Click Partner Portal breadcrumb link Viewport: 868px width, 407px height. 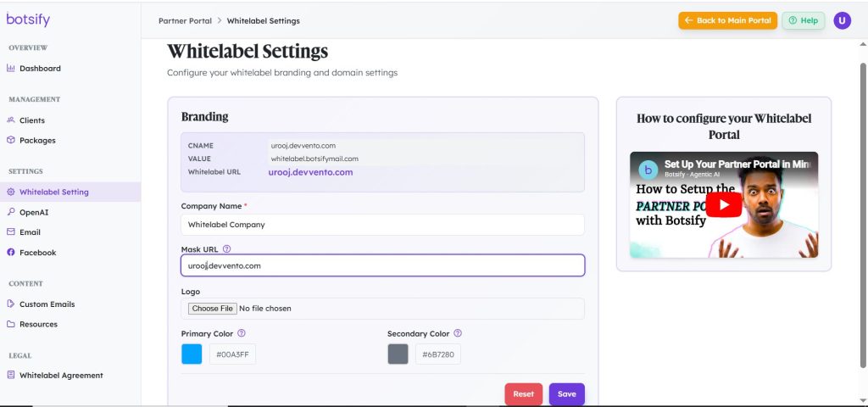[185, 20]
